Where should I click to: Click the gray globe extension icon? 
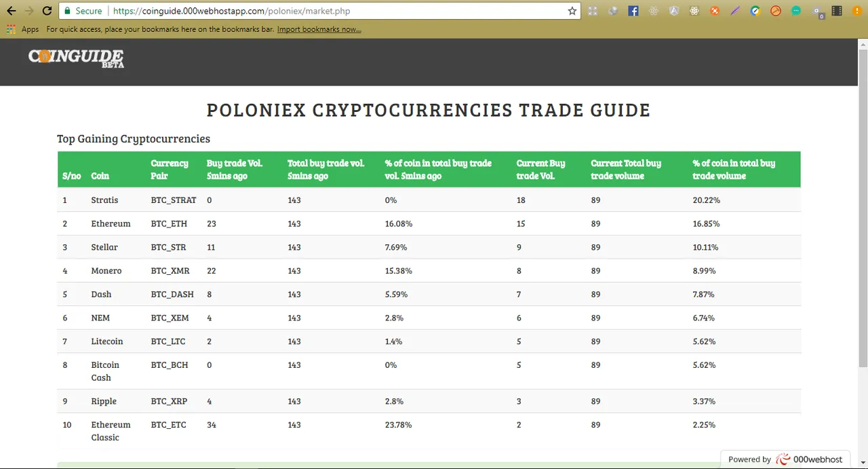pos(613,11)
